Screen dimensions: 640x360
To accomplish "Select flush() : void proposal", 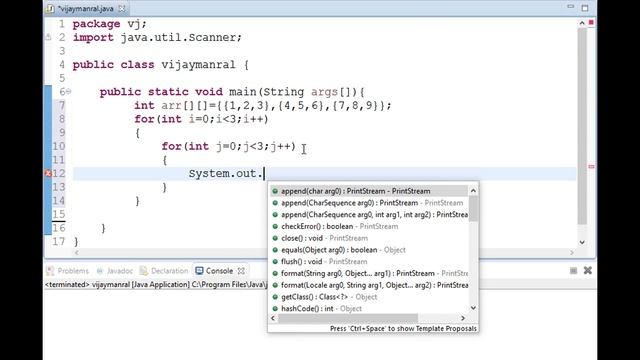I will tap(369, 262).
